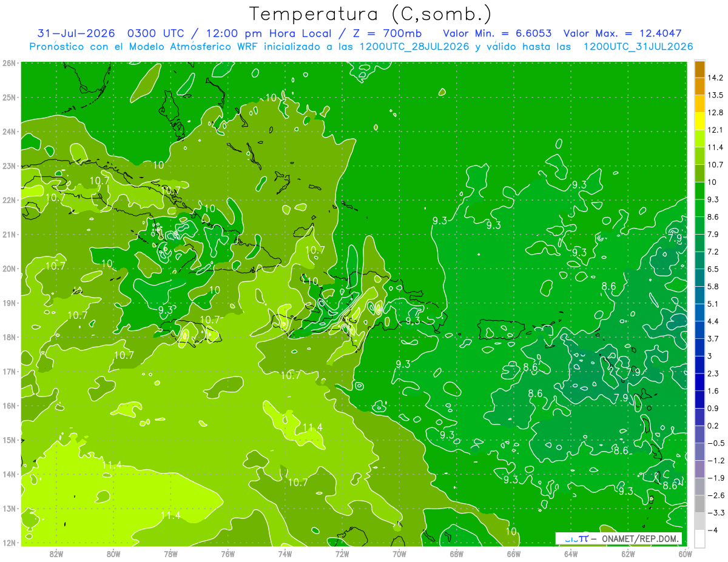The height and width of the screenshot is (562, 728).
Task: Click the "ONAMET/REP.DOM." label
Action: click(642, 538)
